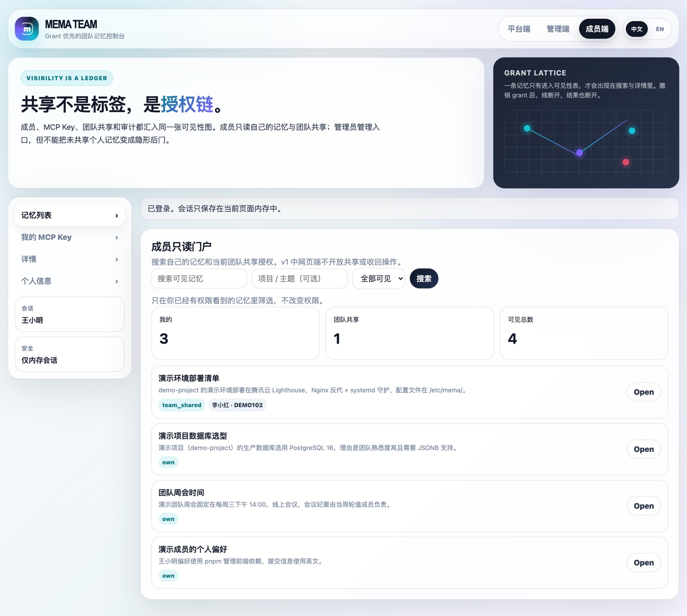Open the 团队周会时间 memory
The width and height of the screenshot is (687, 616).
pos(644,506)
